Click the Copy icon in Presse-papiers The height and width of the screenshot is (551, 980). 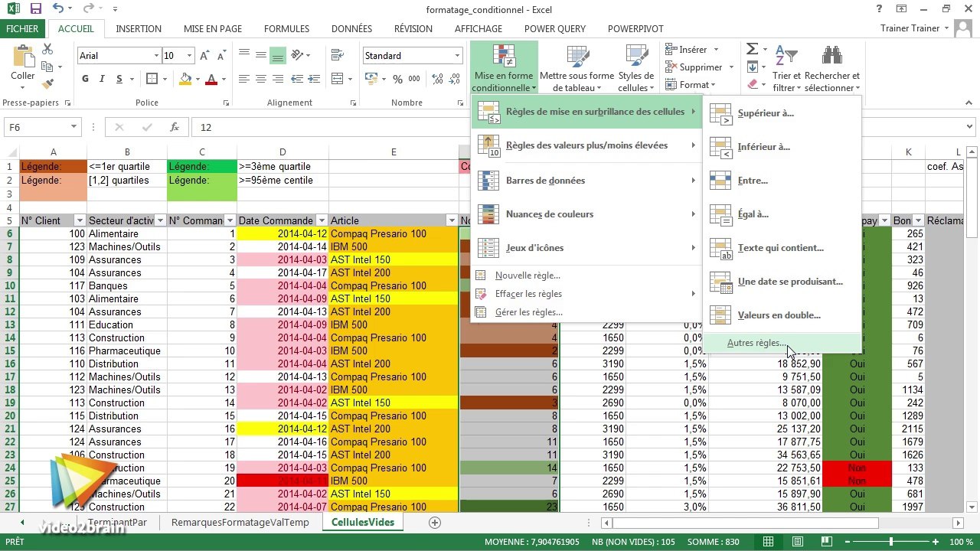click(x=47, y=67)
